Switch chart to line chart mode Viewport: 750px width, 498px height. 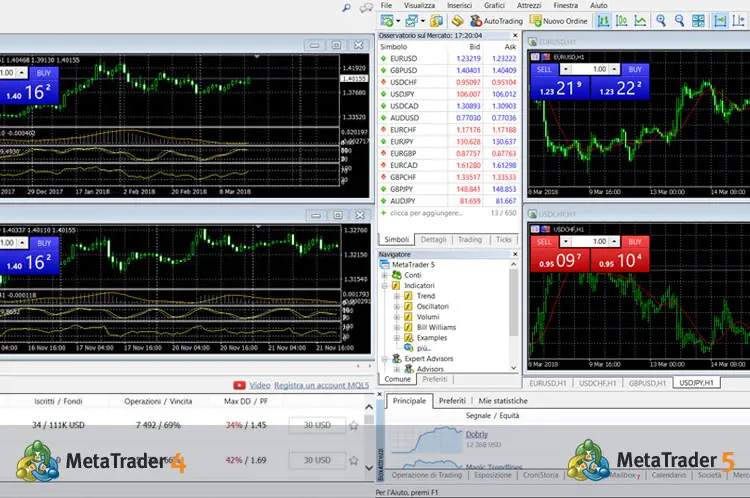[640, 21]
